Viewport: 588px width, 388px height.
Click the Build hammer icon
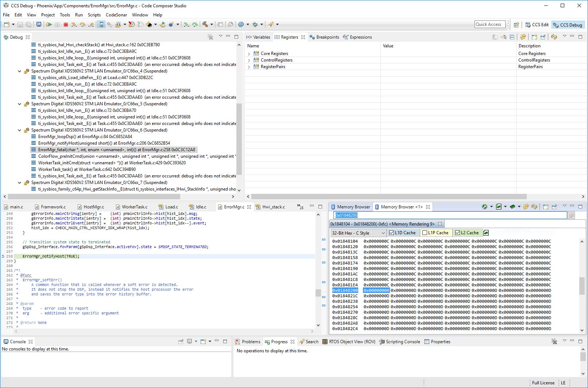(x=205, y=25)
